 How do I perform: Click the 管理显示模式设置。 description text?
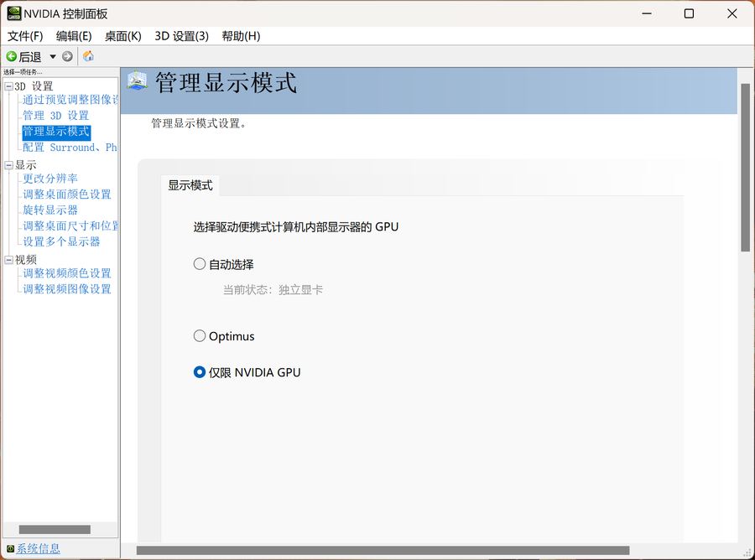199,123
